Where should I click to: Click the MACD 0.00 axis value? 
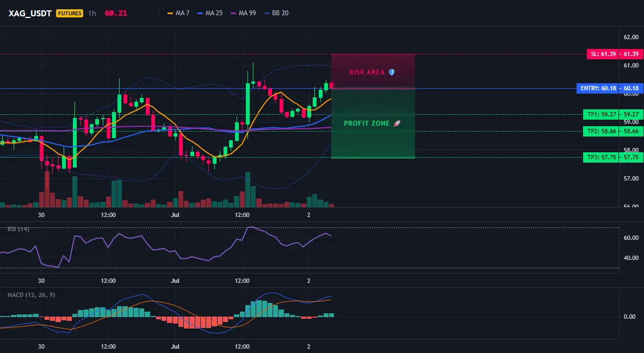pos(630,317)
